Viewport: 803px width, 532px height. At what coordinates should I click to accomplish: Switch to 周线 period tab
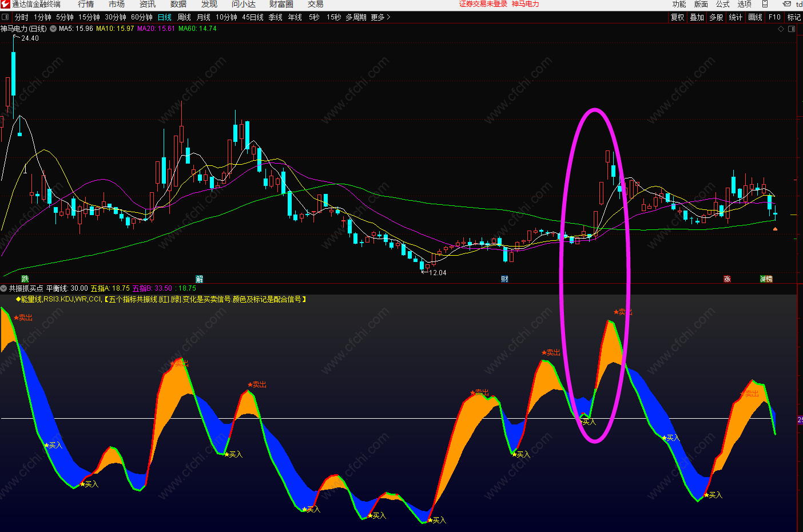pos(184,17)
